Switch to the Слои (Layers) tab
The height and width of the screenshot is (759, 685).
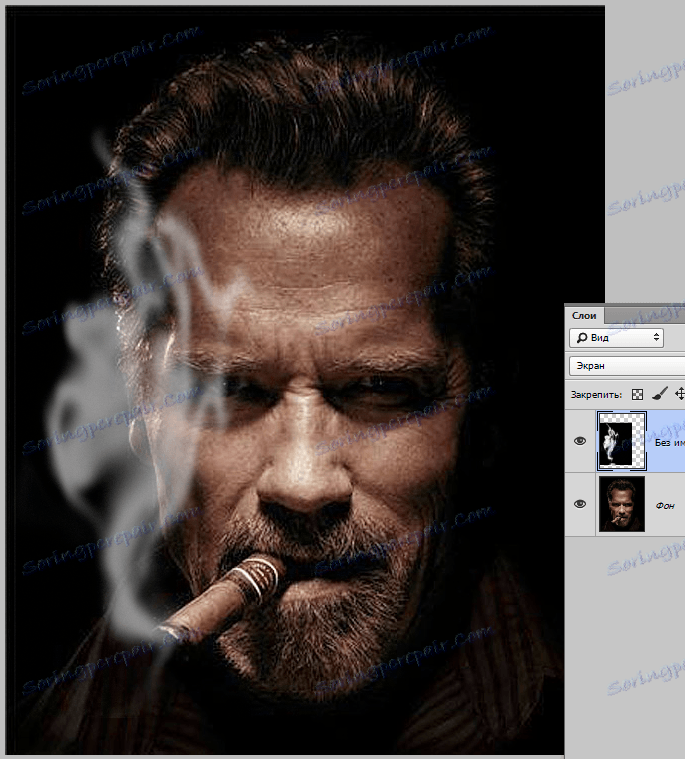(x=584, y=316)
